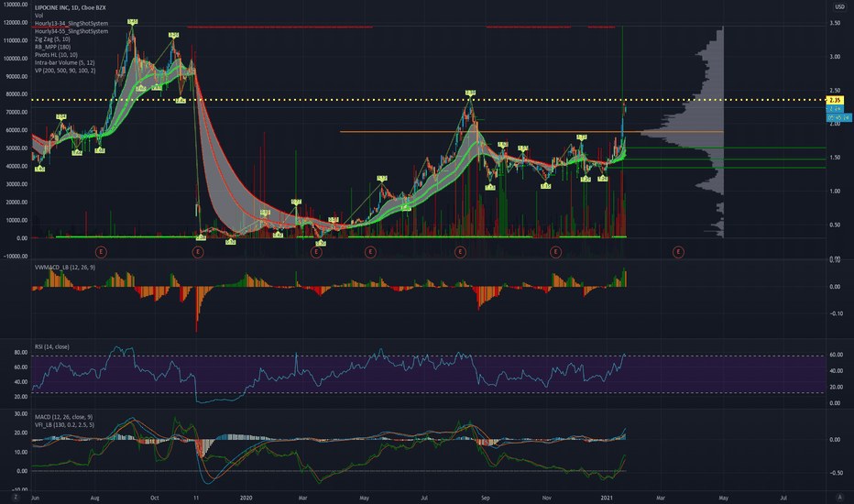Toggle the A auto-scale button
The height and width of the screenshot is (504, 854).
[x=839, y=497]
